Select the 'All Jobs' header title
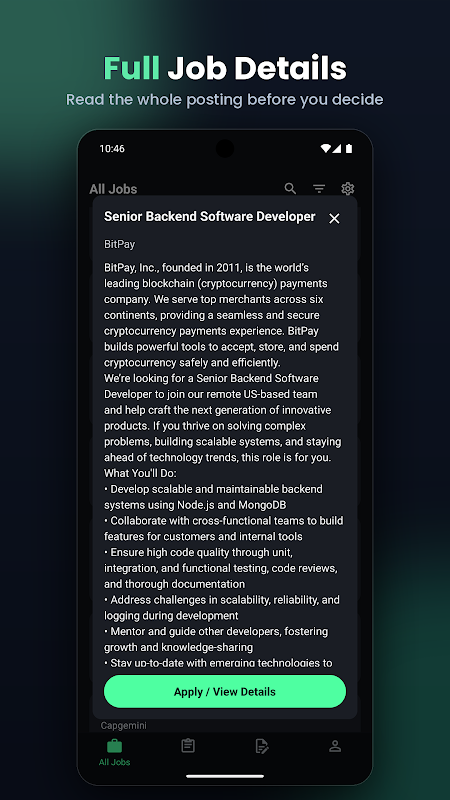The height and width of the screenshot is (800, 450). pyautogui.click(x=113, y=189)
